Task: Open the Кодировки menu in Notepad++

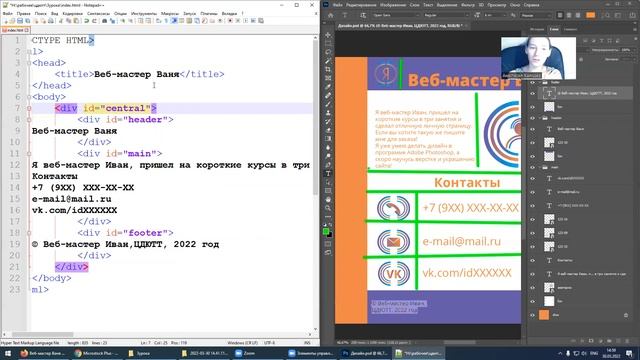Action: click(x=73, y=13)
